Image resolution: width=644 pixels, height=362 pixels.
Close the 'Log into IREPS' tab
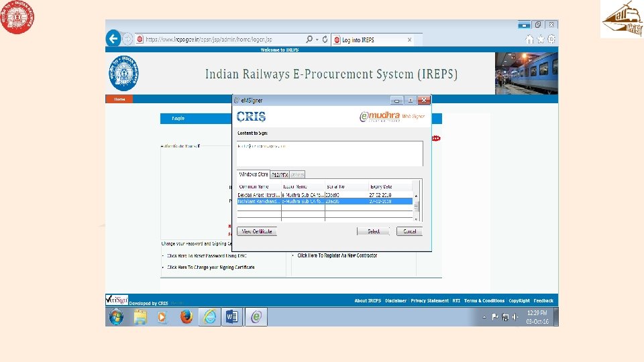pos(409,40)
